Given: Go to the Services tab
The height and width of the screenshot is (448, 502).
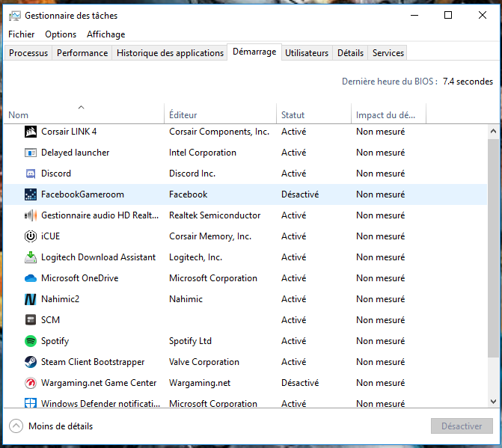Looking at the screenshot, I should tap(388, 53).
